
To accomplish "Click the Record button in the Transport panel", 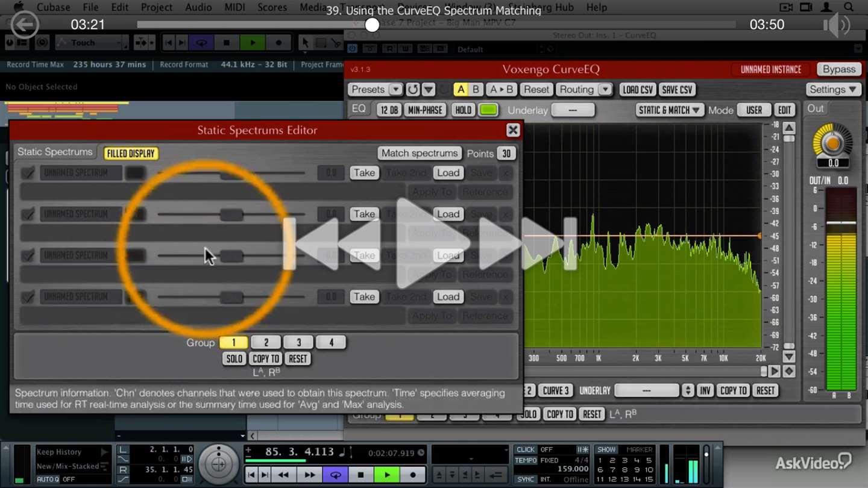I will click(x=413, y=475).
